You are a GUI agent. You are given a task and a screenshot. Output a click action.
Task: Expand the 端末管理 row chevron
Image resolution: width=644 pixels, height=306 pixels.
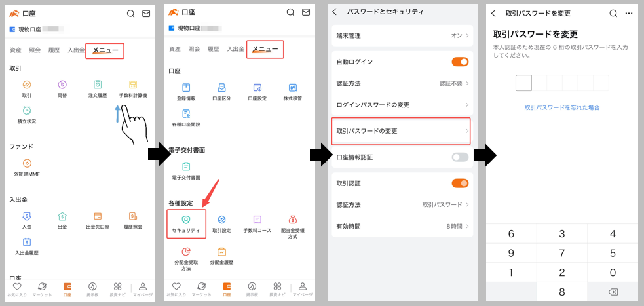pyautogui.click(x=466, y=36)
